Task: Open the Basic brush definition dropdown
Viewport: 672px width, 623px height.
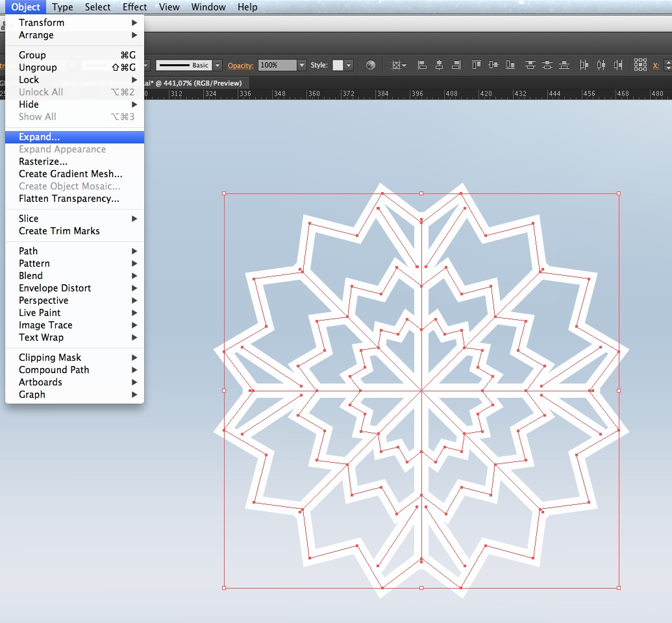Action: 218,66
